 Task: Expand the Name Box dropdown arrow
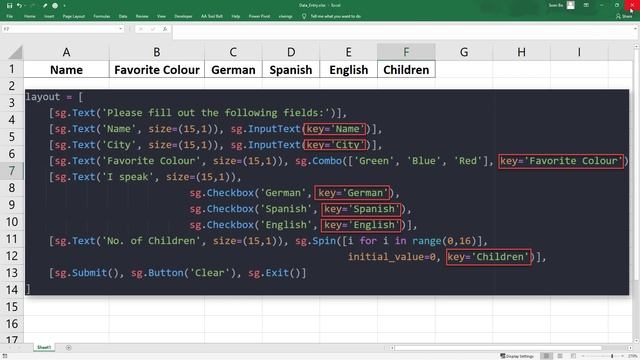pyautogui.click(x=121, y=29)
